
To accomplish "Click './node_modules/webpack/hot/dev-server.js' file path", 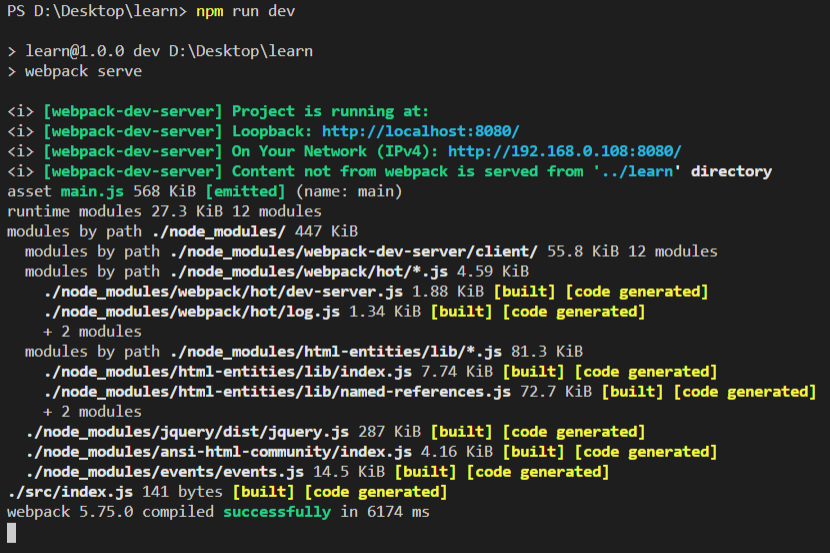I will tap(223, 292).
